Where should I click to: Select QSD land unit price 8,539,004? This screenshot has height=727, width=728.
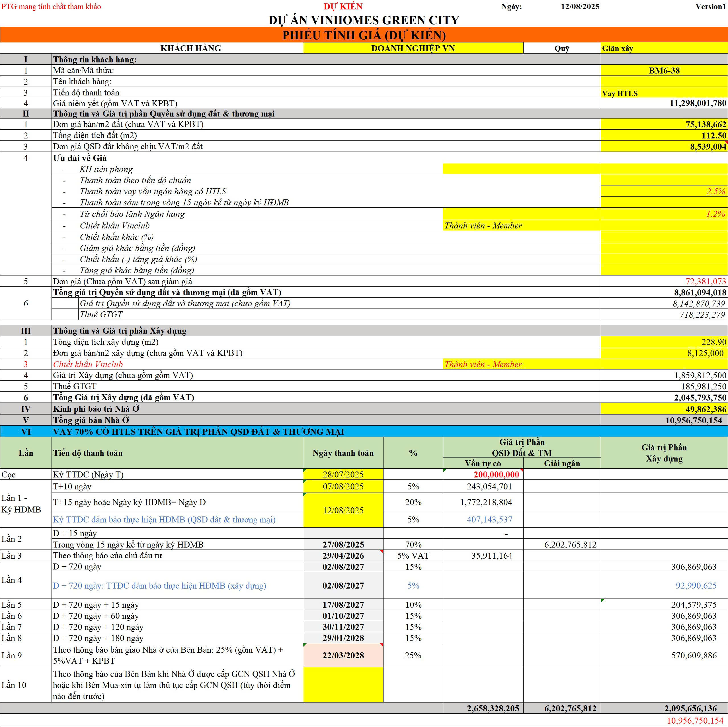click(708, 147)
